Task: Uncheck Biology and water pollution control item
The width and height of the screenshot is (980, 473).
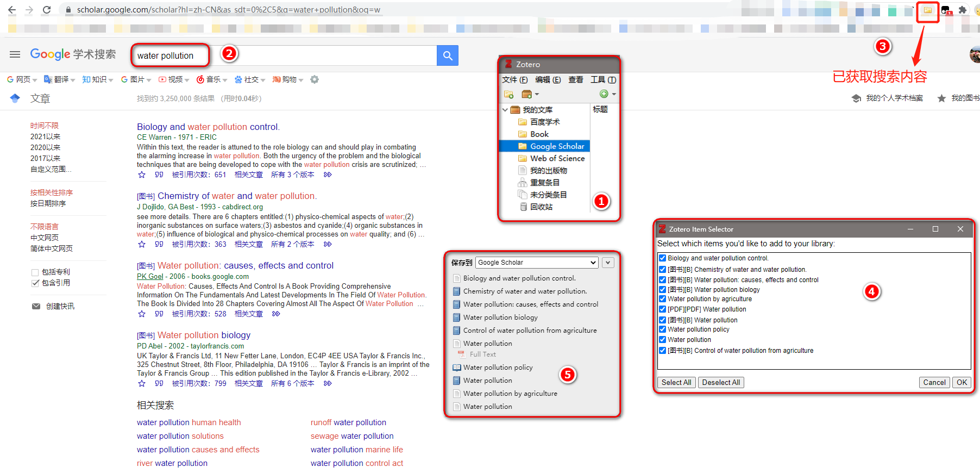Action: (x=662, y=258)
